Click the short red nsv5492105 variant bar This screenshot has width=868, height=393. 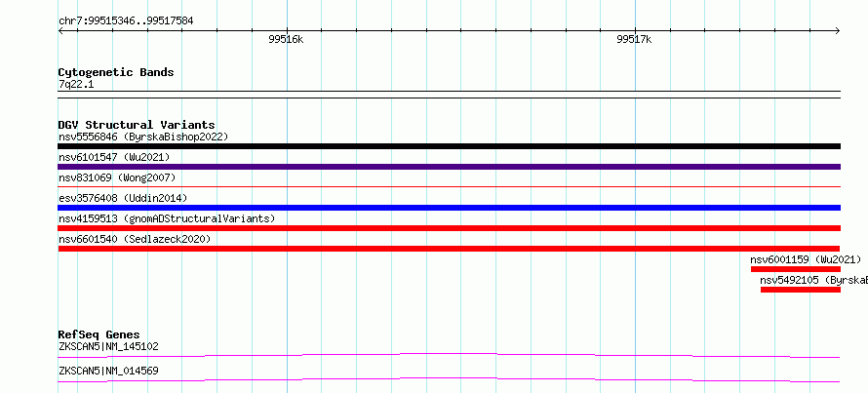click(x=801, y=290)
